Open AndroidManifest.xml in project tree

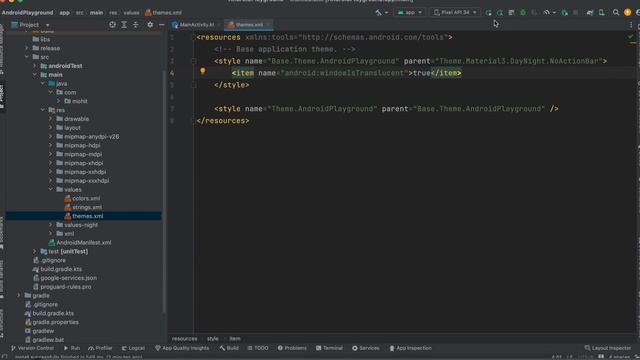tap(80, 242)
